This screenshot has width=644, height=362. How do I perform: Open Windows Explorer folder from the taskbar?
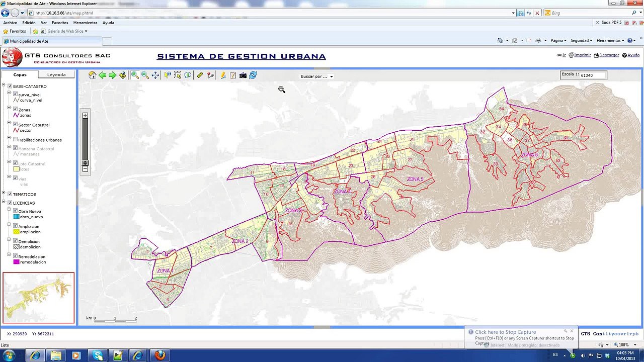point(56,355)
